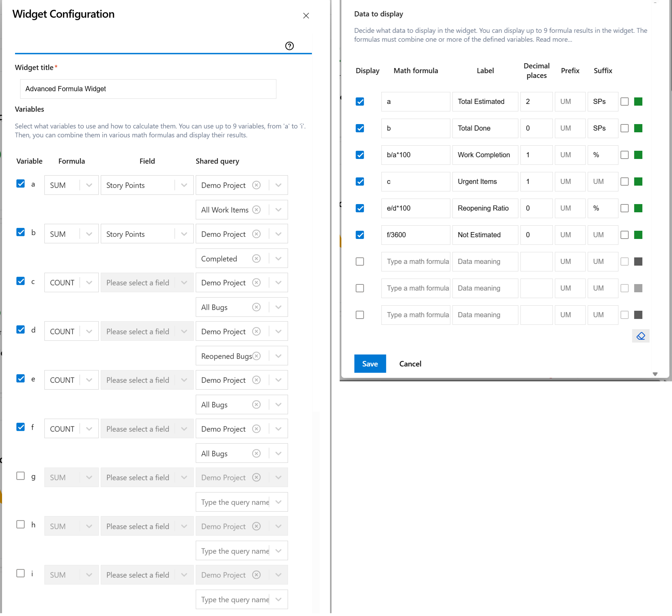Click the Advanced Formula Widget title field

tap(148, 89)
